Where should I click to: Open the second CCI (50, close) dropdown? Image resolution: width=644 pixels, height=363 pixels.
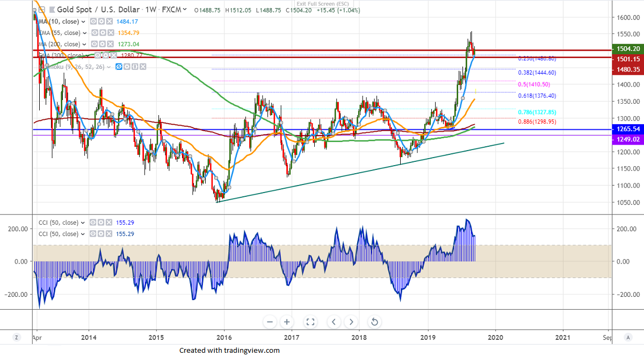click(x=83, y=234)
